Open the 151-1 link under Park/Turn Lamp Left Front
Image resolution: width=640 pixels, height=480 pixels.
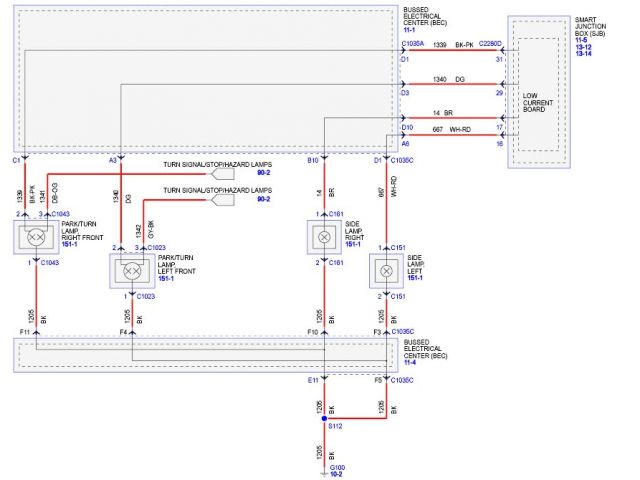[x=165, y=277]
